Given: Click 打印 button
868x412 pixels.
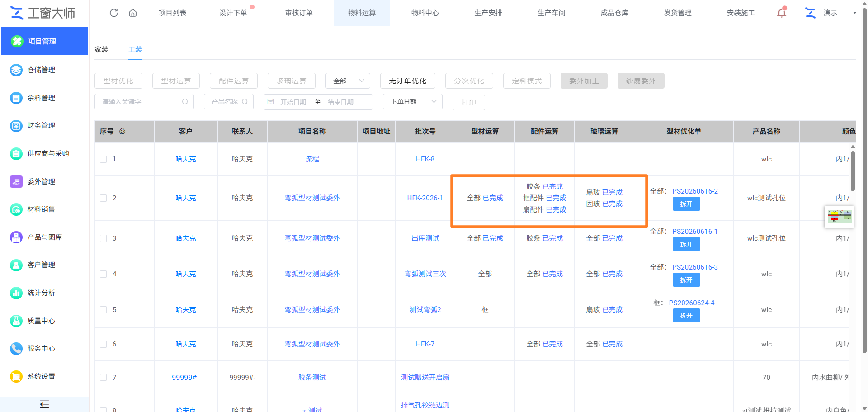Looking at the screenshot, I should (469, 102).
